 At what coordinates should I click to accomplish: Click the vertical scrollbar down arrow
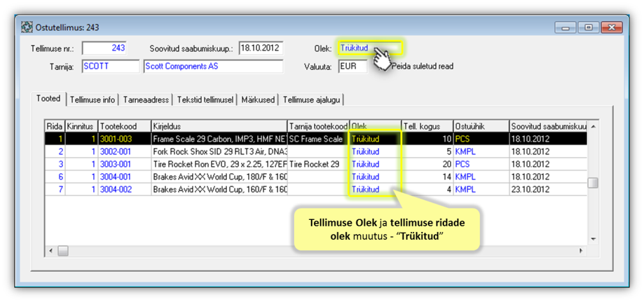(592, 239)
